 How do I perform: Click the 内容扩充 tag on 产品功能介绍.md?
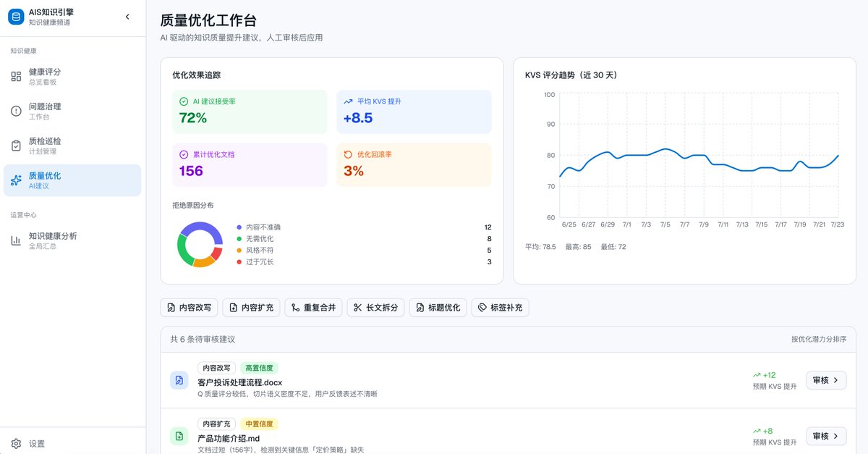tap(216, 424)
